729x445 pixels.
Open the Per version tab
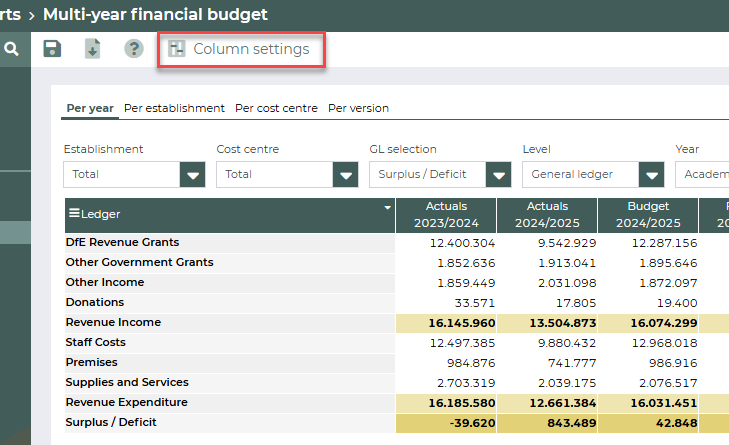358,108
